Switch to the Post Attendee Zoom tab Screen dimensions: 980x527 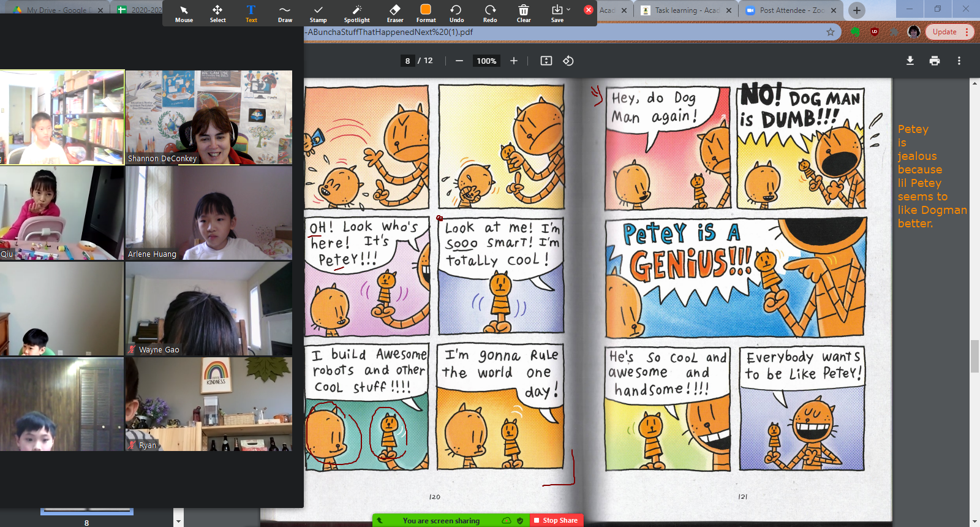(x=791, y=10)
